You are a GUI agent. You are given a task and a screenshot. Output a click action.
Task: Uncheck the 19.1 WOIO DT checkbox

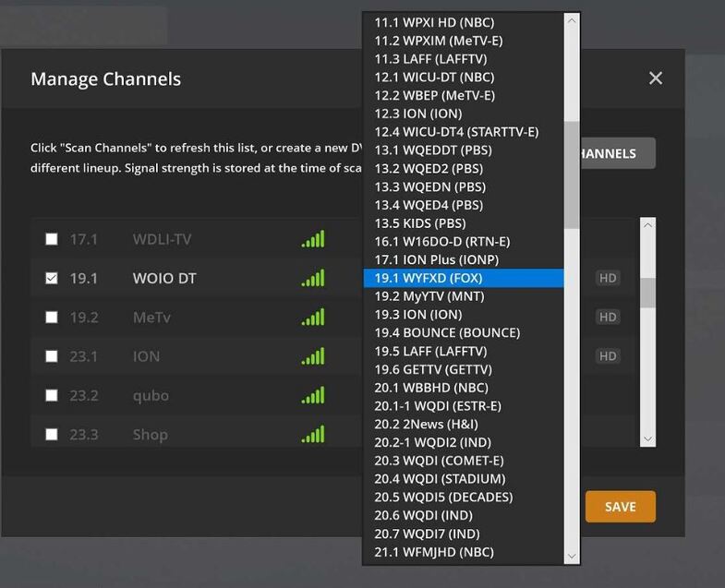52,278
